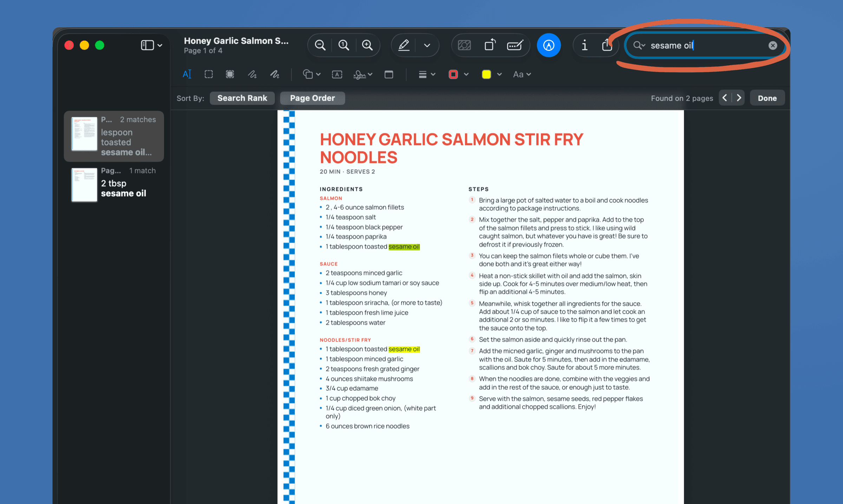Click highlighted 'sesame oil' under Noodles/Stir Fry
Screen dimensions: 843x504
[x=404, y=349]
